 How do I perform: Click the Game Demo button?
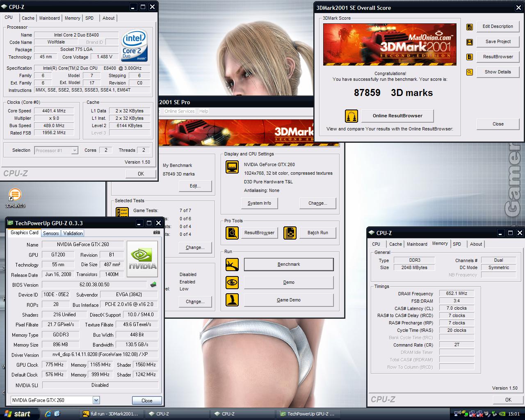(x=289, y=300)
